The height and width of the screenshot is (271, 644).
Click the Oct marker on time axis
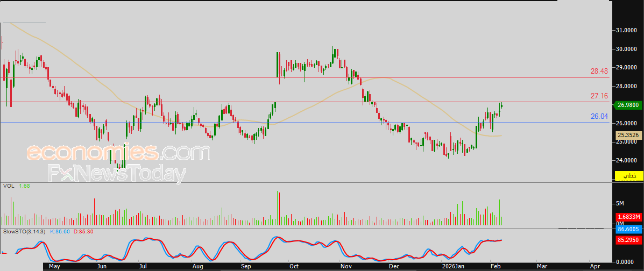[x=294, y=266]
